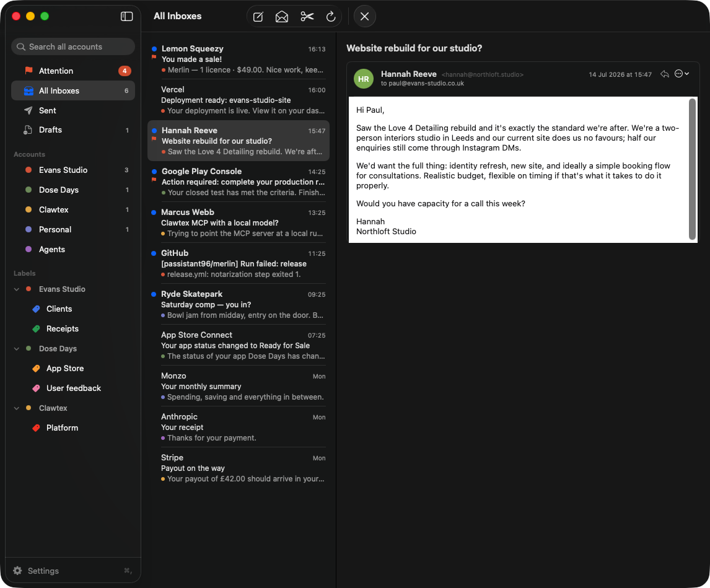Click the unread dot on Ryde Skatepark message
Image resolution: width=710 pixels, height=588 pixels.
[154, 294]
